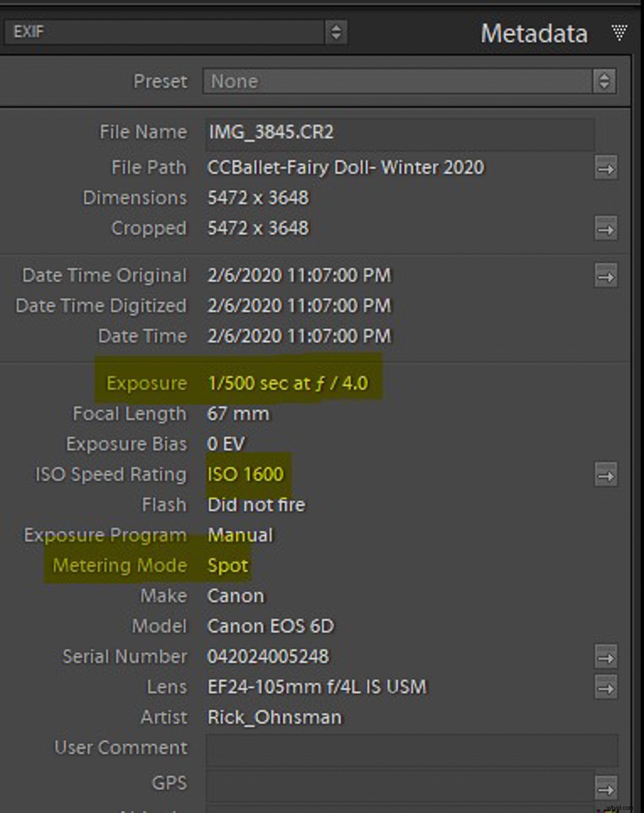Click the Model value Canon EOS 6D
The image size is (644, 813).
pyautogui.click(x=270, y=626)
